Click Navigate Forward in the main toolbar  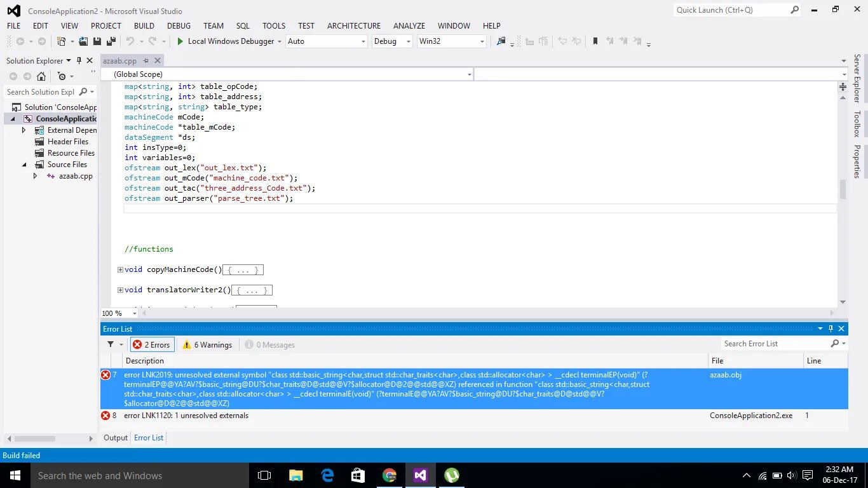tap(42, 41)
